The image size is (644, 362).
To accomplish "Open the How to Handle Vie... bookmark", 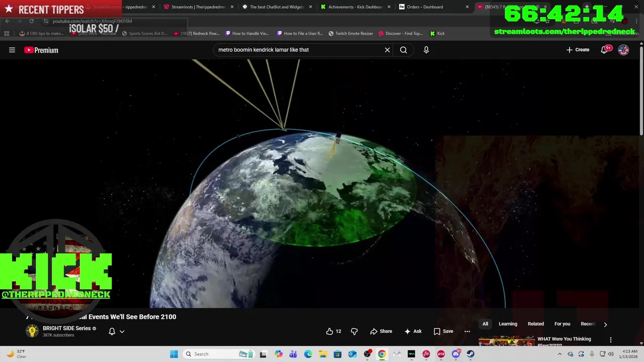I will (x=247, y=34).
